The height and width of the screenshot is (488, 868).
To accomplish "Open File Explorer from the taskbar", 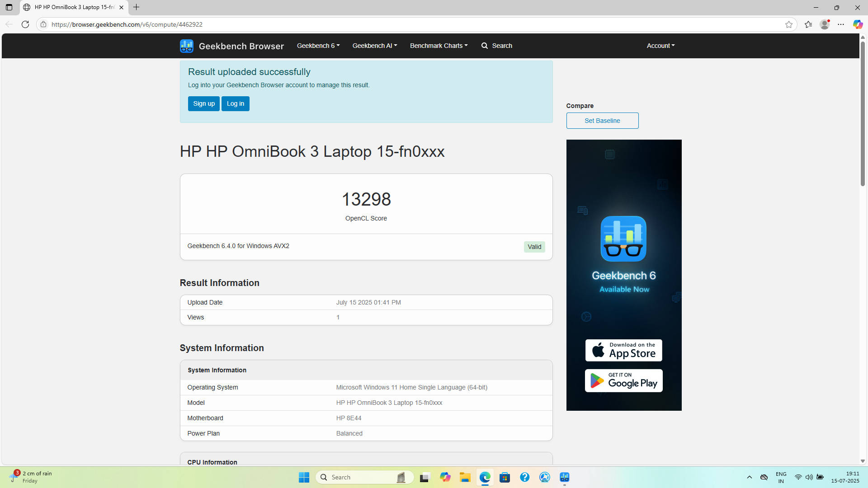I will pyautogui.click(x=465, y=477).
